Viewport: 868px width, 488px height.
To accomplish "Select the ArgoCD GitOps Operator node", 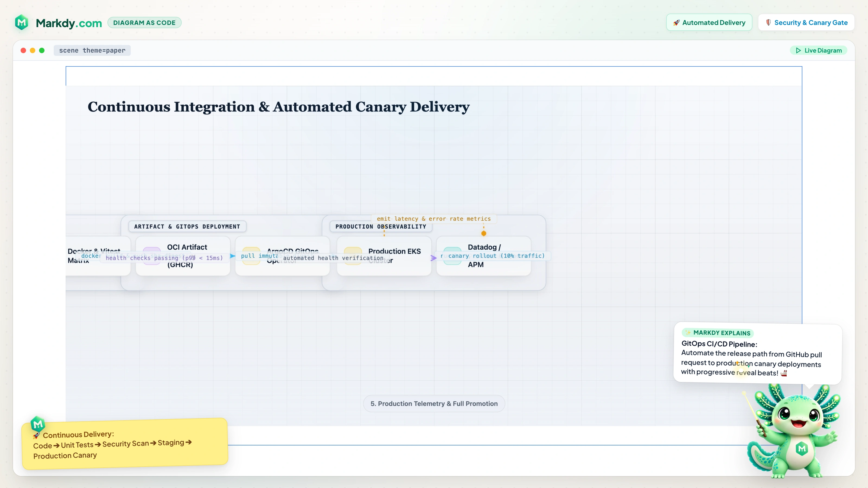I will point(282,256).
